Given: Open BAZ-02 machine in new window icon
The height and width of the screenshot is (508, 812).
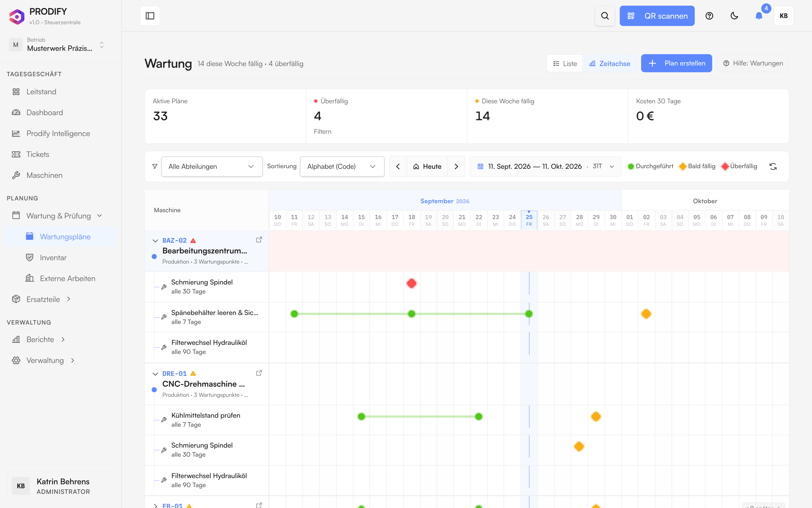Looking at the screenshot, I should click(259, 240).
